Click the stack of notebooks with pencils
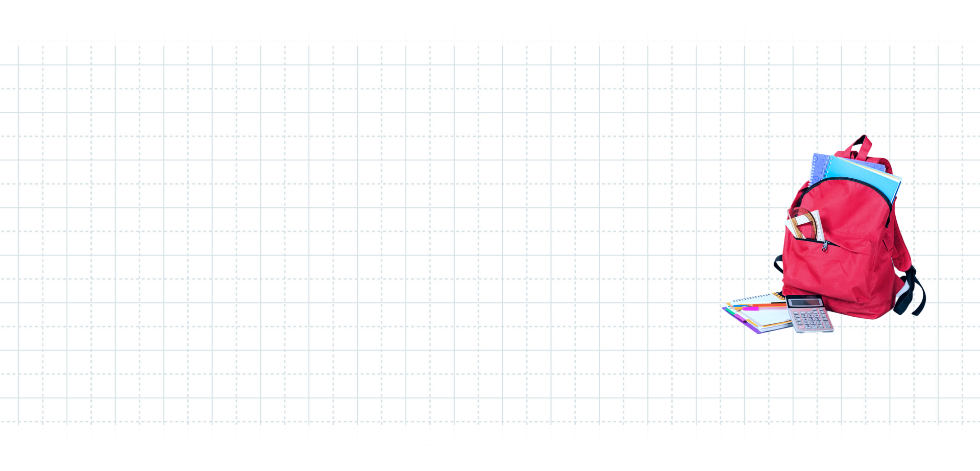The height and width of the screenshot is (471, 980). (756, 313)
